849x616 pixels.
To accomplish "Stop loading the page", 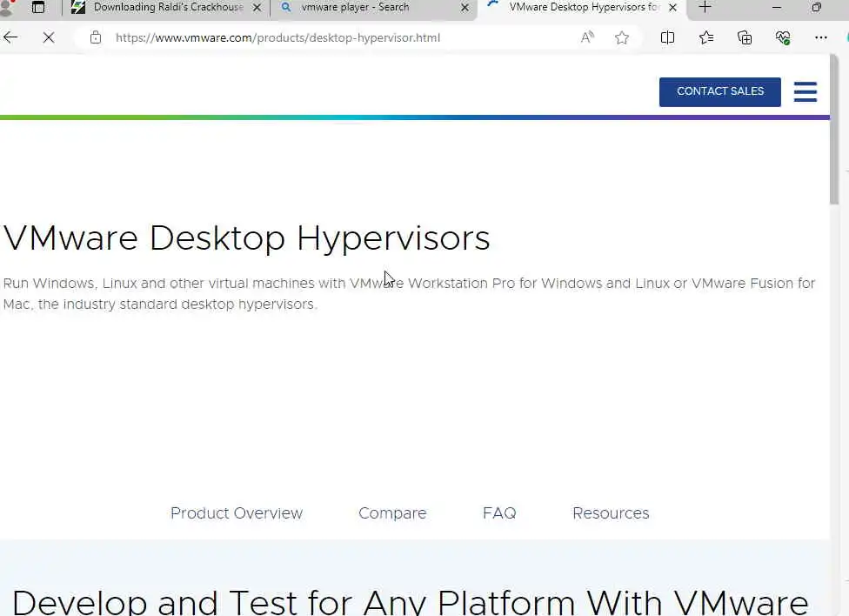I will 48,37.
